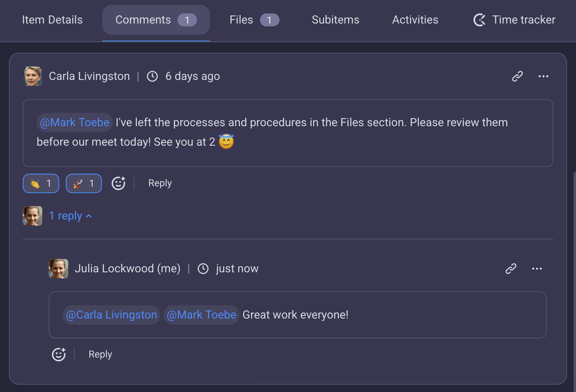Copy link to Julia Lockwood's reply
Viewport: 576px width, 392px height.
511,269
